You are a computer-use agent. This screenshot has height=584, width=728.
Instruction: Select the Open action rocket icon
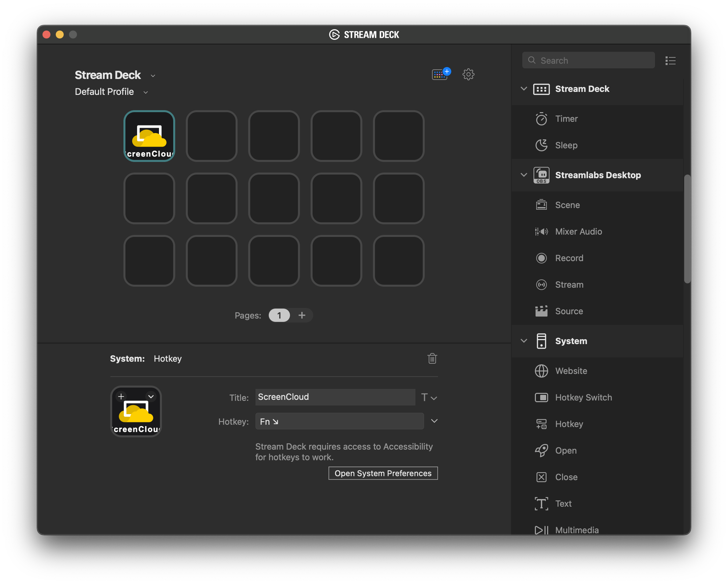point(541,451)
